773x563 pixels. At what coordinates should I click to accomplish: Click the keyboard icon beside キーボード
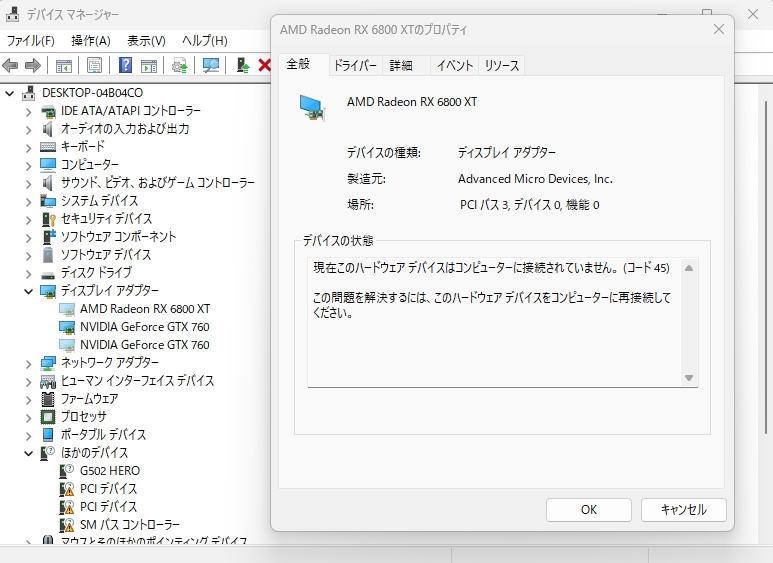(x=48, y=147)
